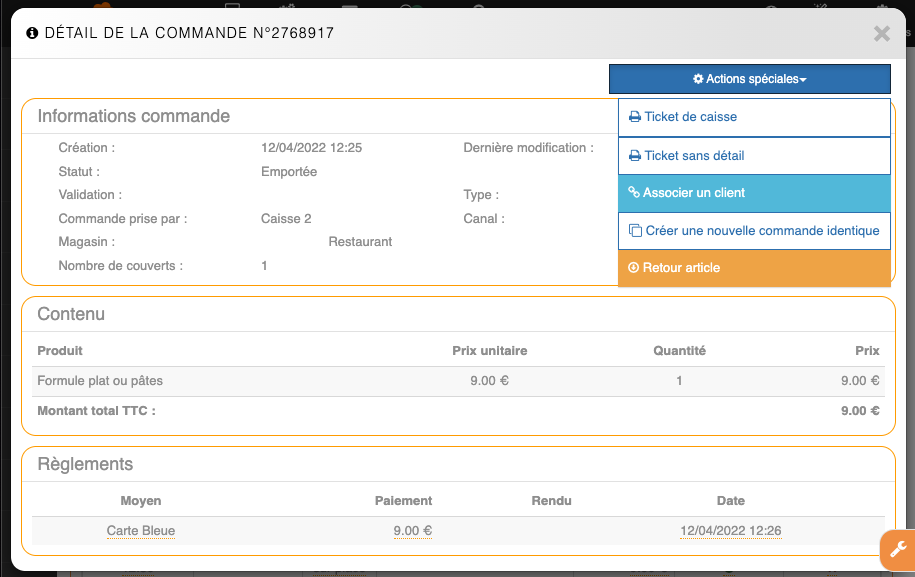Click the Produit column header
The height and width of the screenshot is (577, 915).
click(60, 351)
